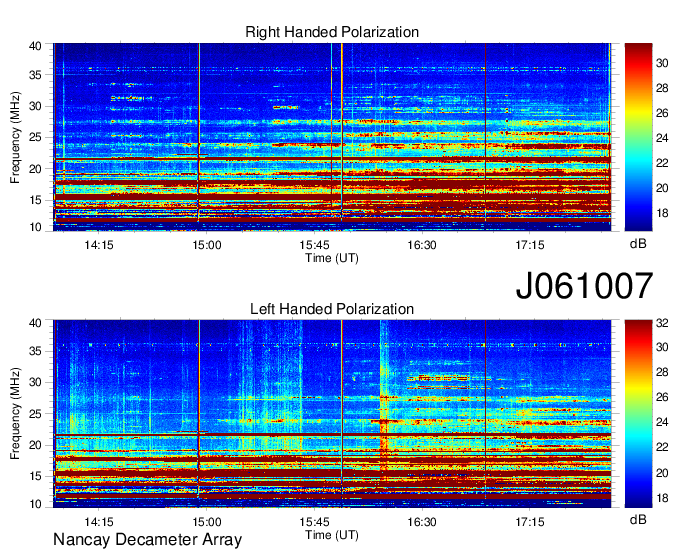Viewport: 680px width, 552px height.
Task: Click the 25 MHz tick on lower plot
Action: point(35,414)
